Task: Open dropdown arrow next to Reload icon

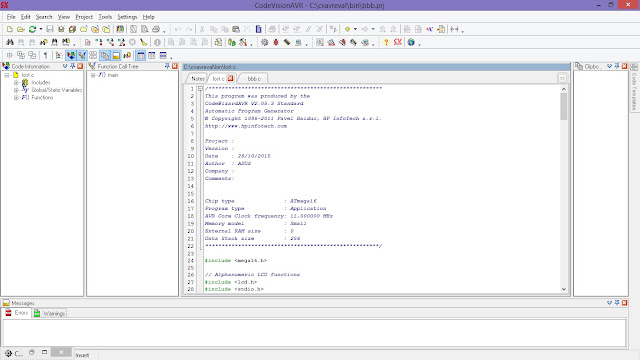Action: point(41,29)
